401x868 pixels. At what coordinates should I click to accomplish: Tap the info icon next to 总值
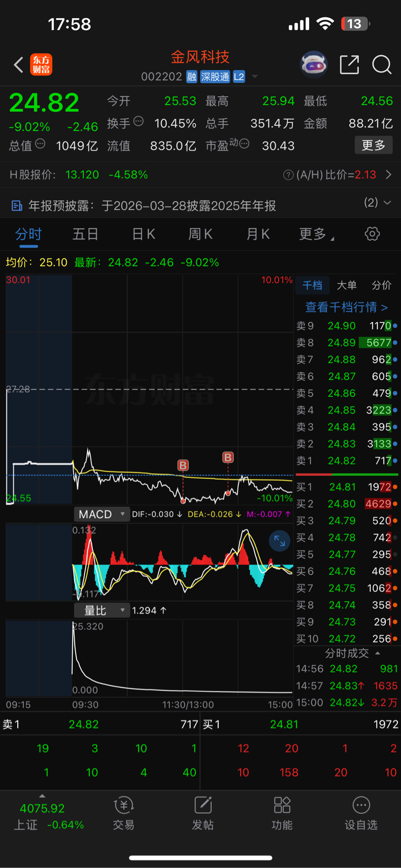[x=40, y=144]
